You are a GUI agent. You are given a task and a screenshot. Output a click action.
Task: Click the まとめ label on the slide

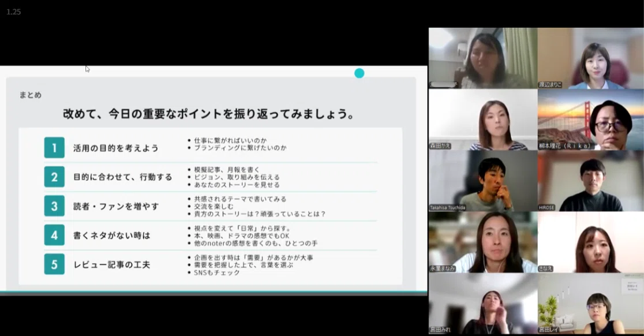pyautogui.click(x=31, y=95)
